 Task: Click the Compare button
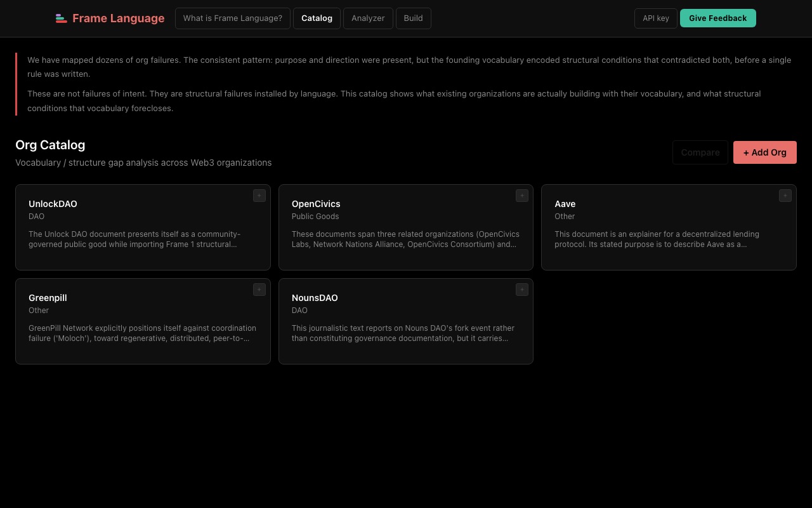point(700,152)
